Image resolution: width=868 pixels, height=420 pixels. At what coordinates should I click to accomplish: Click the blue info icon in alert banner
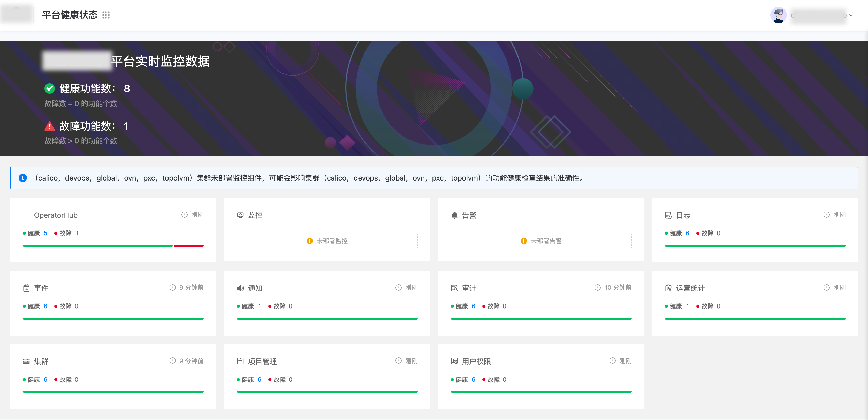(22, 178)
